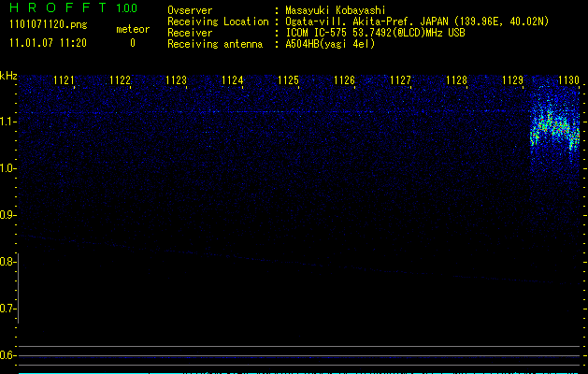
Task: Click the "Ovserver" field label
Action: pyautogui.click(x=190, y=10)
